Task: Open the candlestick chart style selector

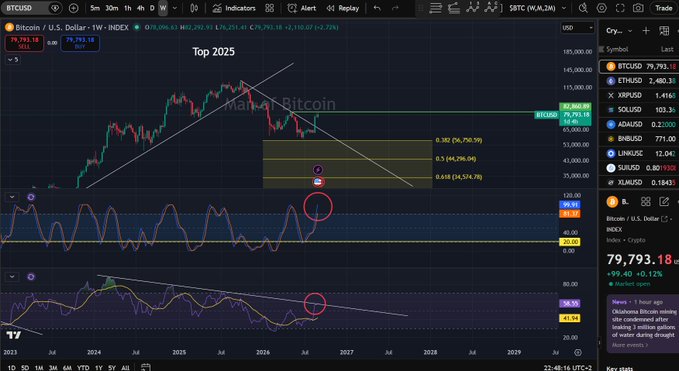Action: 194,8
